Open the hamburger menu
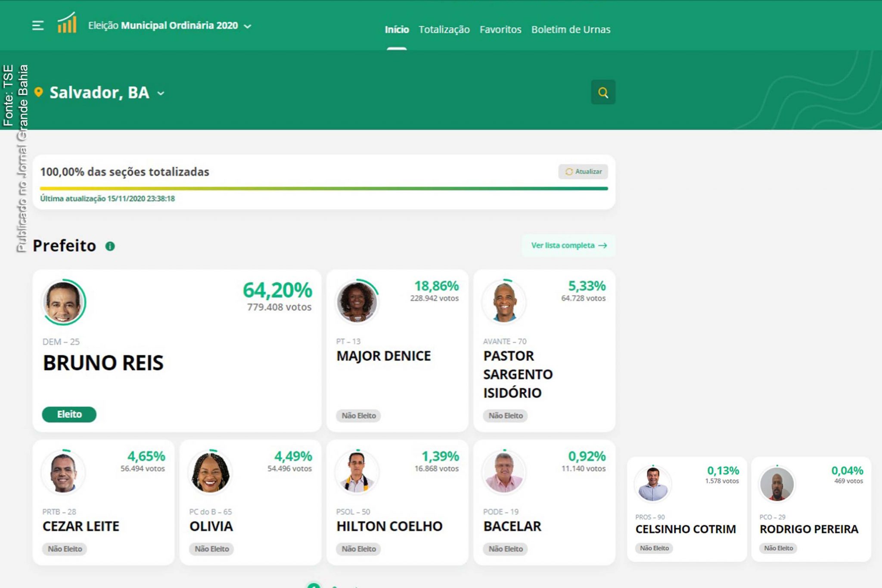The width and height of the screenshot is (882, 588). point(38,26)
